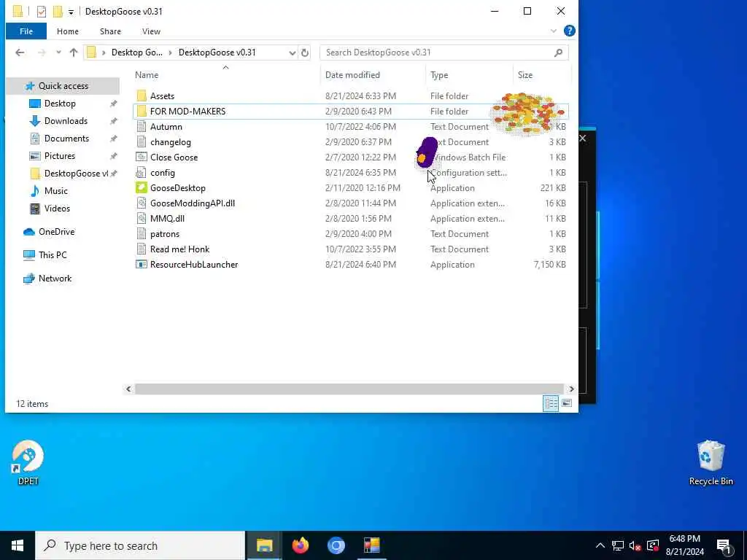Open the notification center
Screen dimensions: 747x560
(x=724, y=547)
